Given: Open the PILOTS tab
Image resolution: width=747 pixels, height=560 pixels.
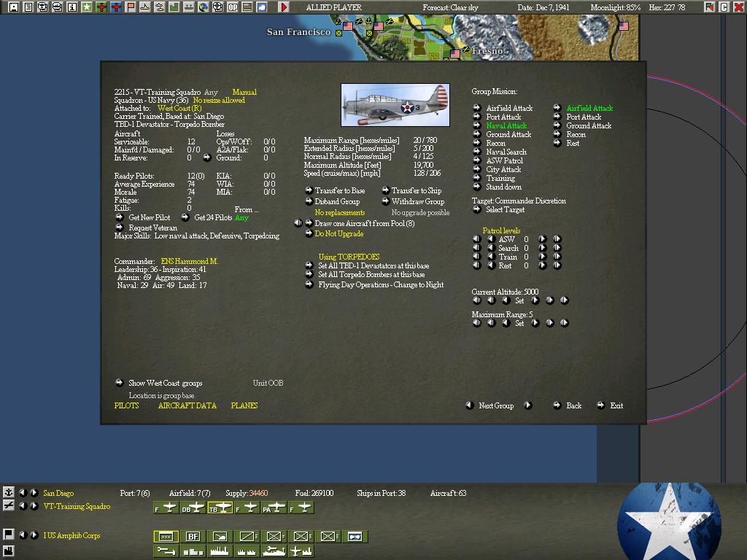Looking at the screenshot, I should click(x=127, y=405).
